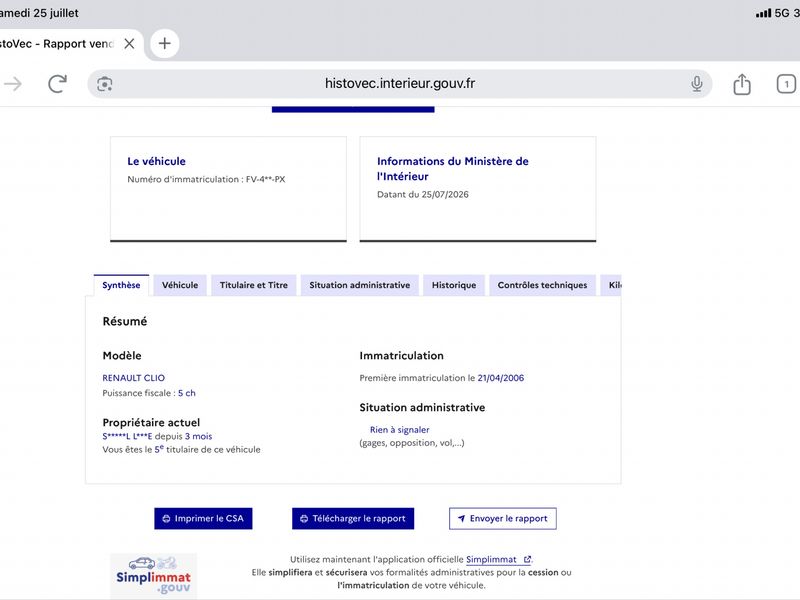
Task: Switch to the Synthèse tab
Action: tap(121, 285)
